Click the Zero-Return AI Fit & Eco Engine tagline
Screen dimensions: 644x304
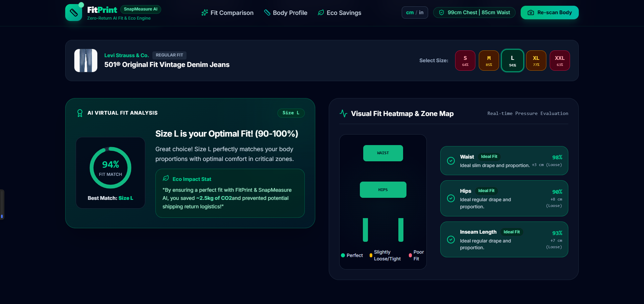(x=119, y=18)
